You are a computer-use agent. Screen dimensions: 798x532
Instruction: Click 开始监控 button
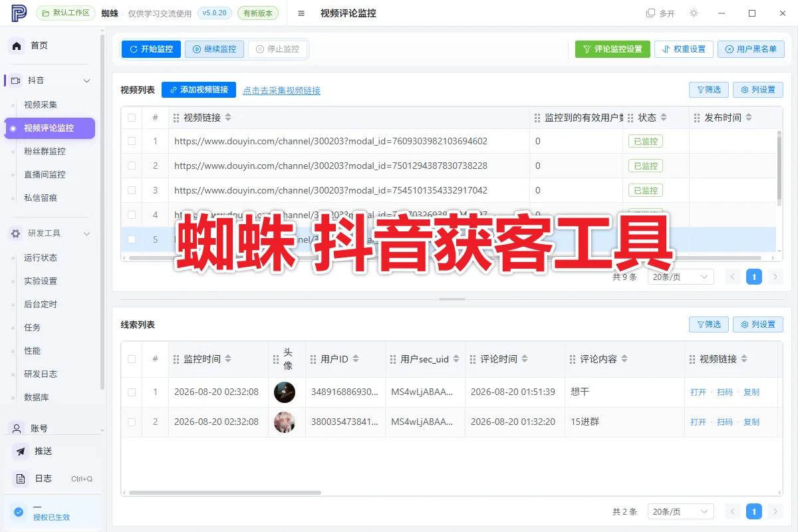pyautogui.click(x=151, y=49)
